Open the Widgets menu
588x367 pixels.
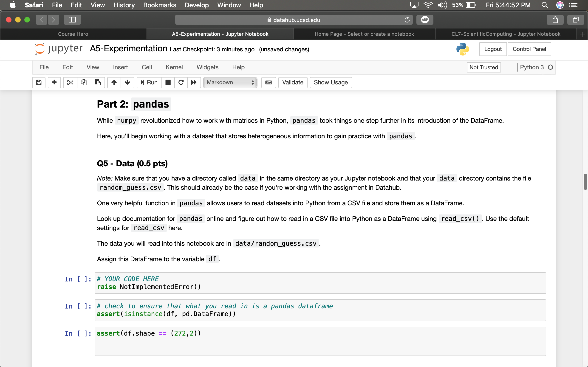coord(207,67)
